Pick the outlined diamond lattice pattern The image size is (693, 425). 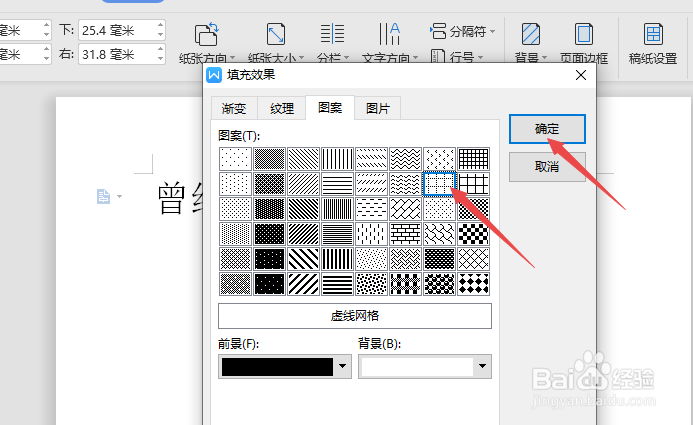pyautogui.click(x=473, y=259)
